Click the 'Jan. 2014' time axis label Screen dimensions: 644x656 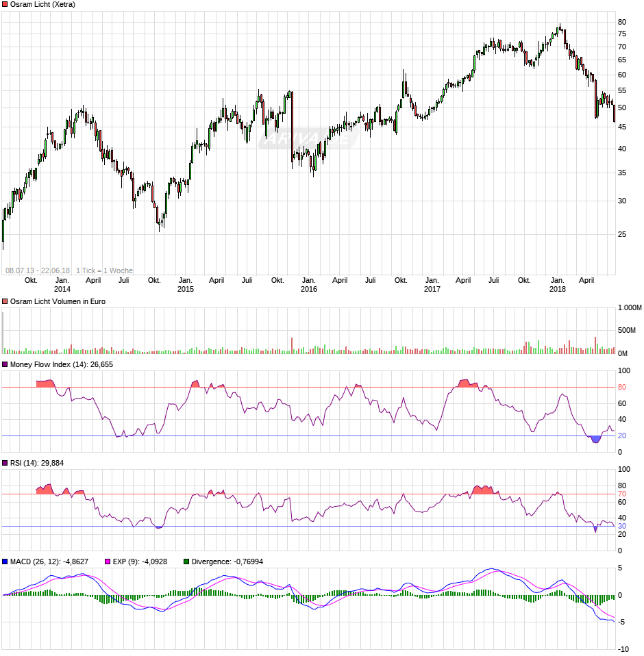[x=62, y=285]
